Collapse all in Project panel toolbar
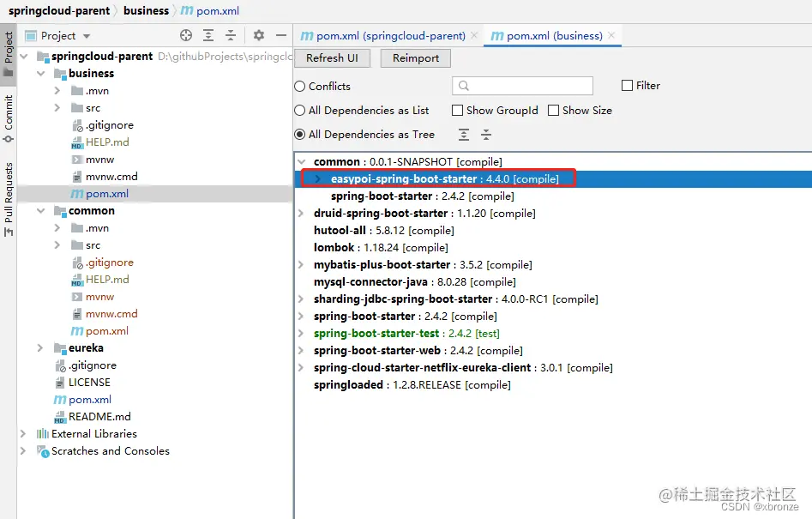812x519 pixels. pos(231,35)
